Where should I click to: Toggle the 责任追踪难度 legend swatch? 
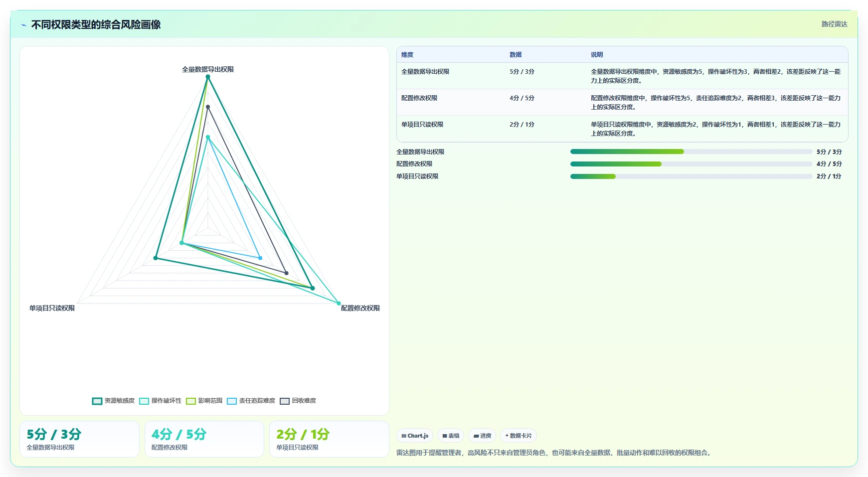pos(232,401)
